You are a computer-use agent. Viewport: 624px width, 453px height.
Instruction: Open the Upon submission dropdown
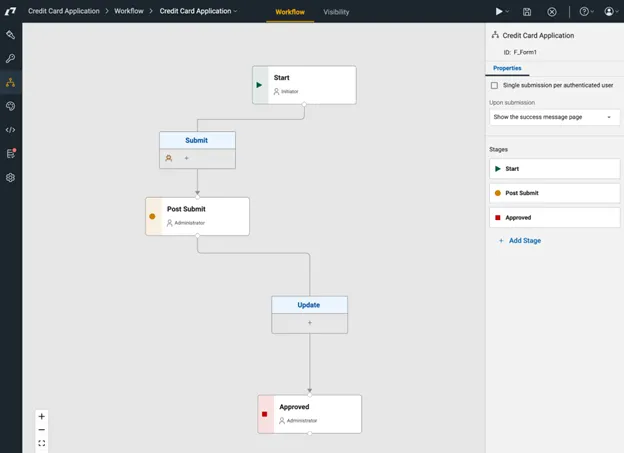[x=554, y=117]
